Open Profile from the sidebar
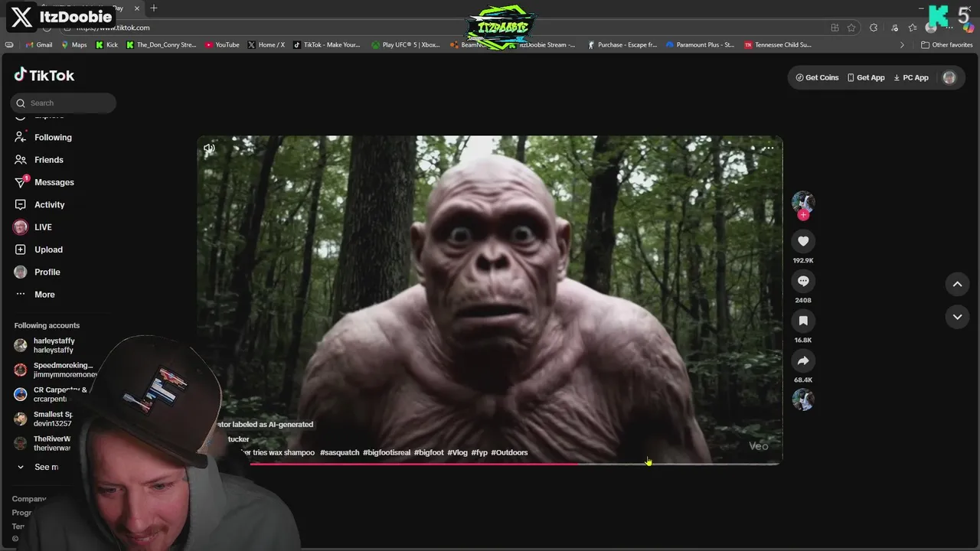 click(38, 272)
